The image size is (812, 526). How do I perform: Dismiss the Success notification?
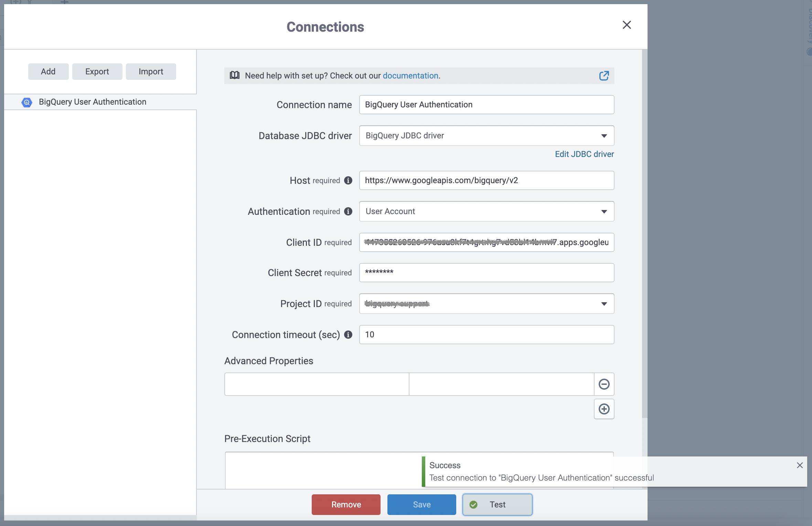(800, 465)
